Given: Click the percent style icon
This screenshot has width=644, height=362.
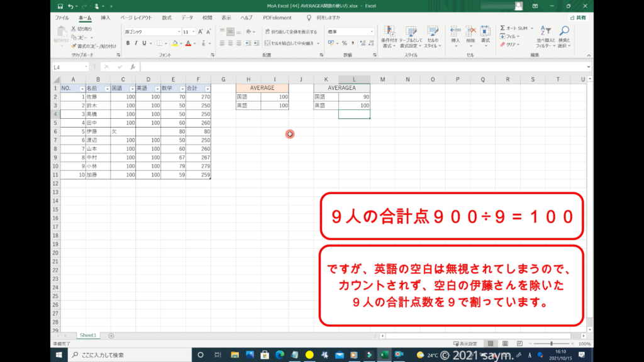Looking at the screenshot, I should click(x=344, y=43).
